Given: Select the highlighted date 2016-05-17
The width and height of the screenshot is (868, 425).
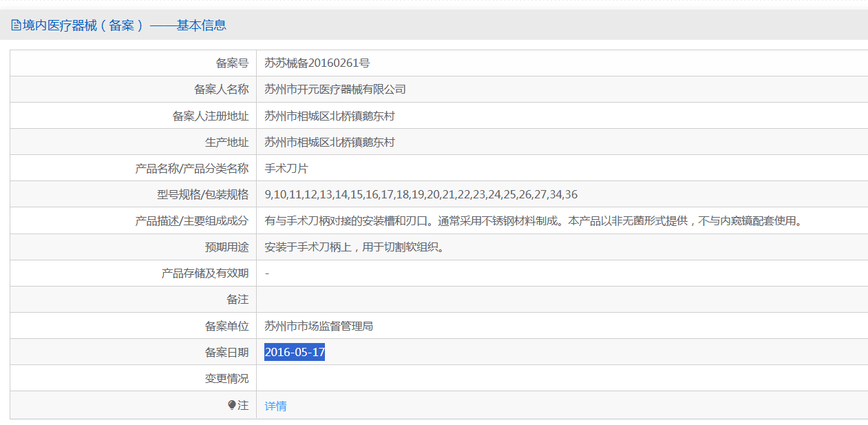Looking at the screenshot, I should coord(295,352).
